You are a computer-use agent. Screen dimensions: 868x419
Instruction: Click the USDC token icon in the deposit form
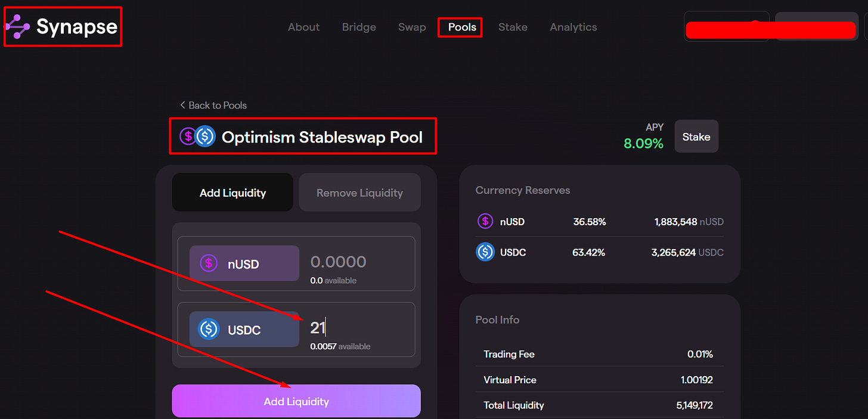coord(207,329)
